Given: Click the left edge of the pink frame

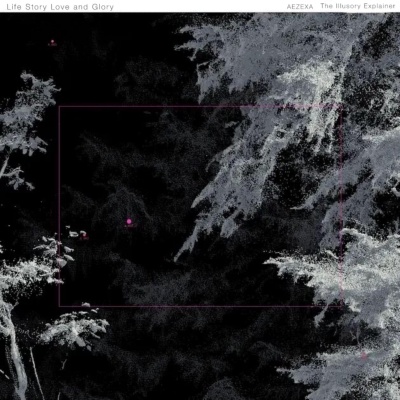Looking at the screenshot, I should point(59,206).
